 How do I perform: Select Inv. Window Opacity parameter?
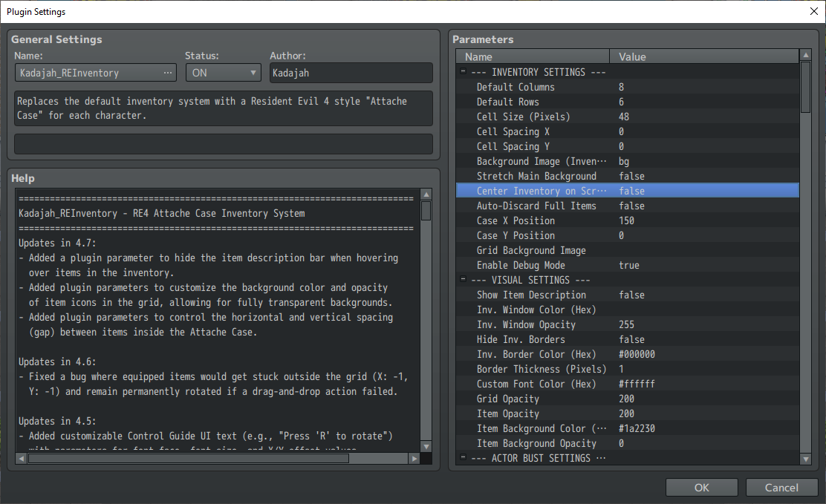[628, 324]
